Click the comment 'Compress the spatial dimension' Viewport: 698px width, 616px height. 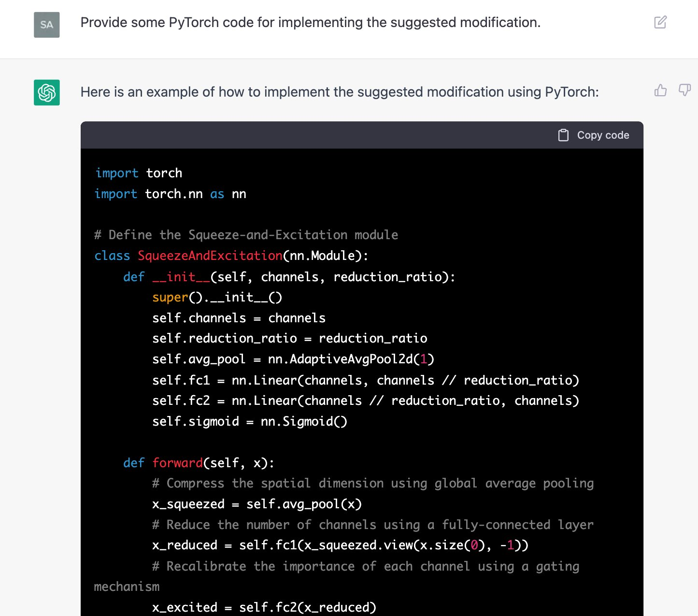coord(373,483)
